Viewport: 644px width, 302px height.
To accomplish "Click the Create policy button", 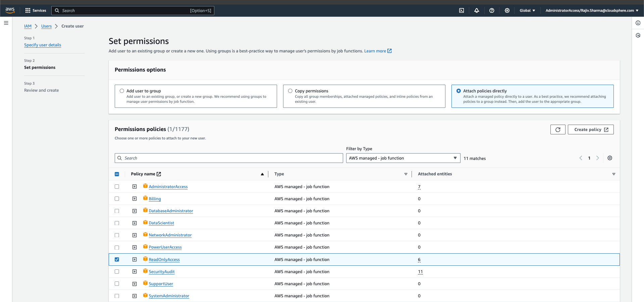I will coord(591,130).
